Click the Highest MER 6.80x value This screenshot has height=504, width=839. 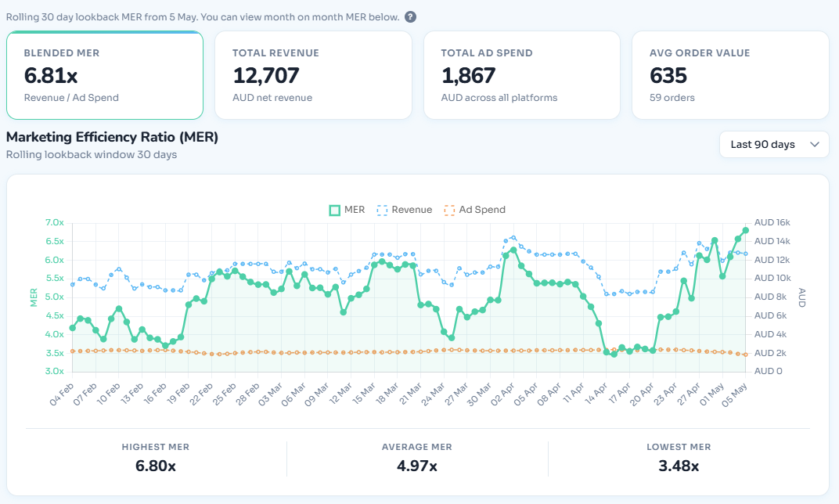coord(155,466)
